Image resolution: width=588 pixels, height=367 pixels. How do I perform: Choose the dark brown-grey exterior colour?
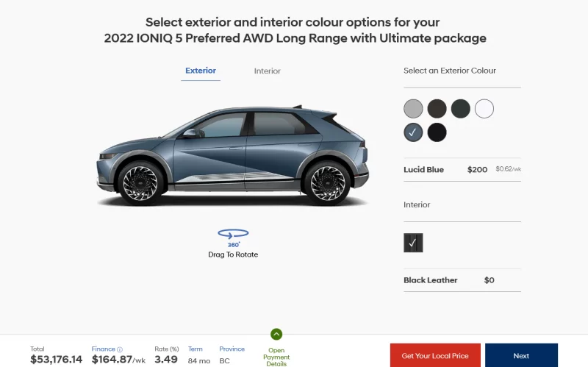pyautogui.click(x=437, y=109)
